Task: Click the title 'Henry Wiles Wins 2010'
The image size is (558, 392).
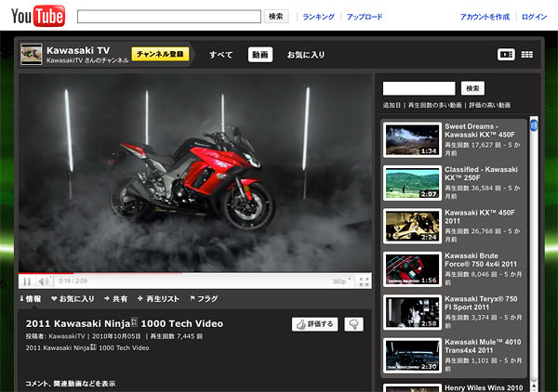Action: 484,387
